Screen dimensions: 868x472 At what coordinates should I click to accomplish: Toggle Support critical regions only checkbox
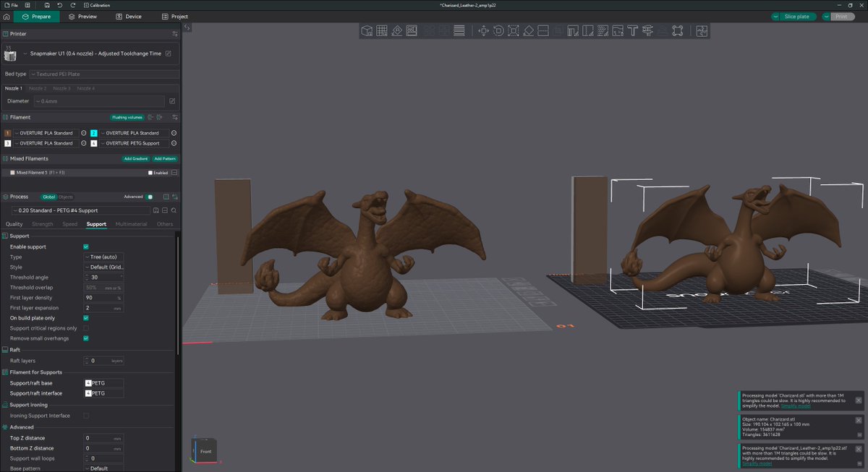tap(86, 328)
